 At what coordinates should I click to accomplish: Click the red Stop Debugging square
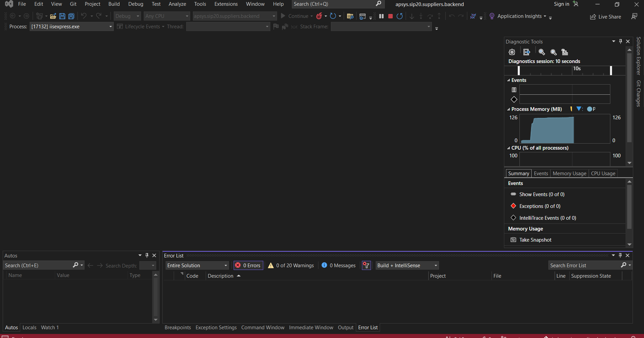tap(391, 16)
